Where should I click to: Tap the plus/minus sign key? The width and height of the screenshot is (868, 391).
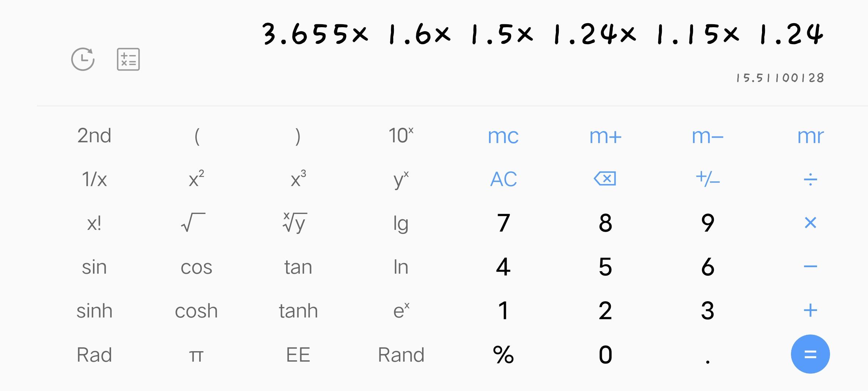coord(708,178)
